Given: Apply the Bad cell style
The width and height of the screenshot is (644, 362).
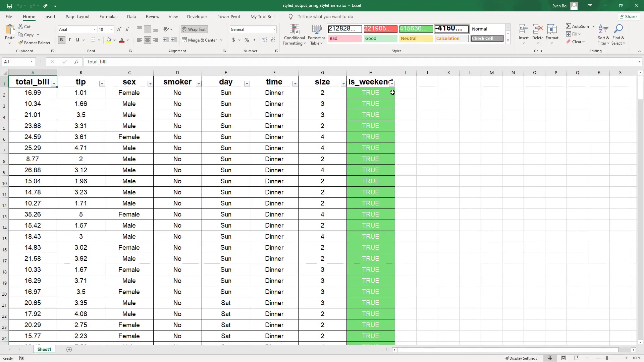Looking at the screenshot, I should (x=344, y=39).
